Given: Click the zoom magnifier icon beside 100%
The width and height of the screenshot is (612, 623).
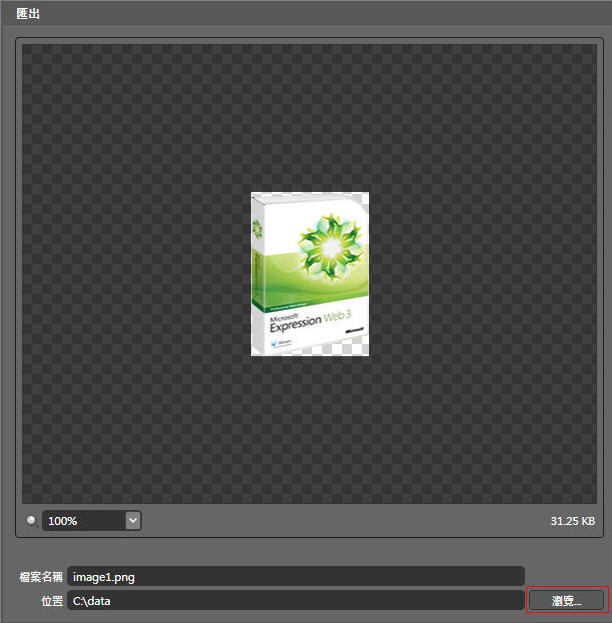Looking at the screenshot, I should pos(31,520).
